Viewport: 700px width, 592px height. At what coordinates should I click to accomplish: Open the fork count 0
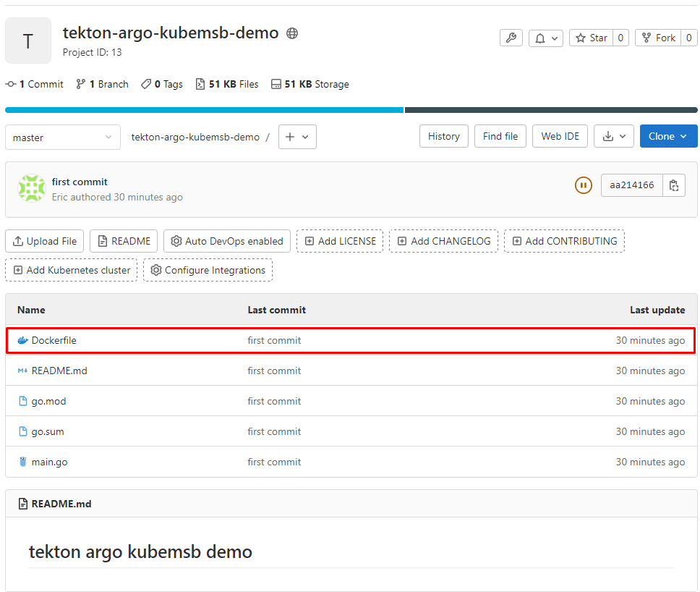[689, 38]
